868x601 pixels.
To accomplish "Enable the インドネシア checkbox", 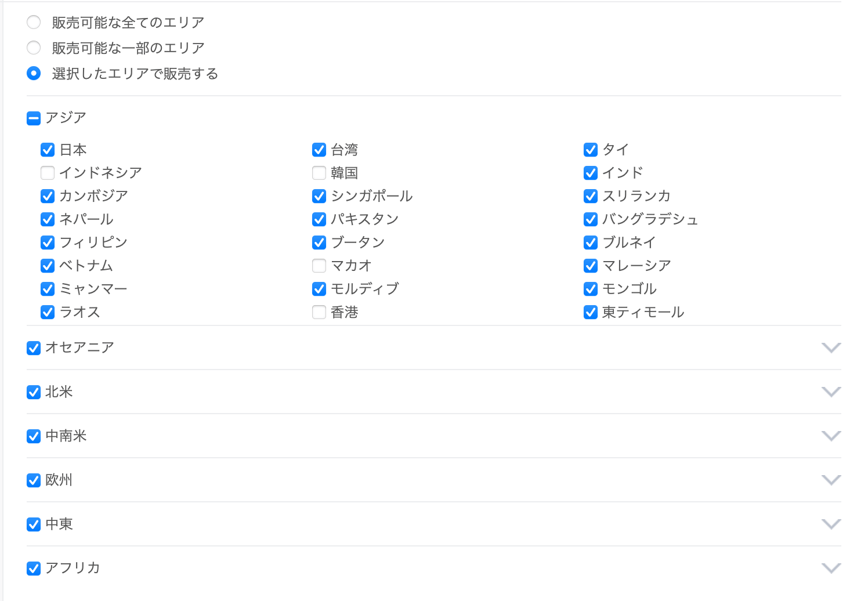I will click(48, 173).
